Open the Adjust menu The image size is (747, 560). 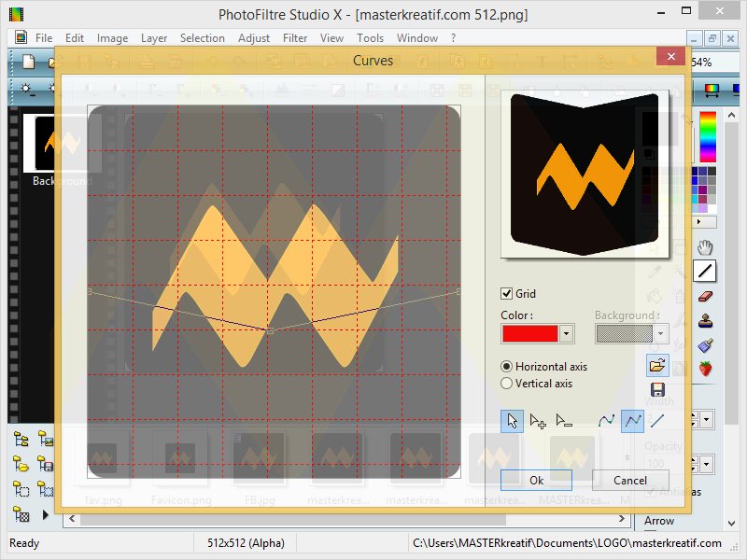[x=254, y=38]
